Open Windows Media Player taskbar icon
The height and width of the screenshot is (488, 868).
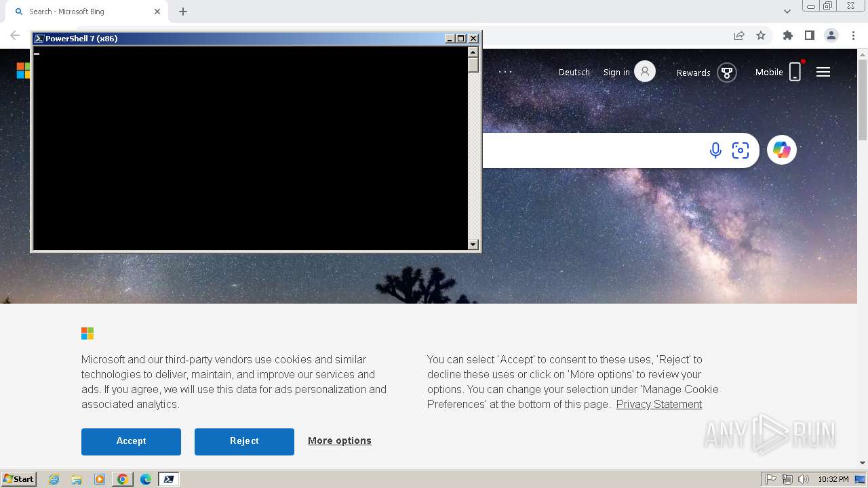pos(100,479)
